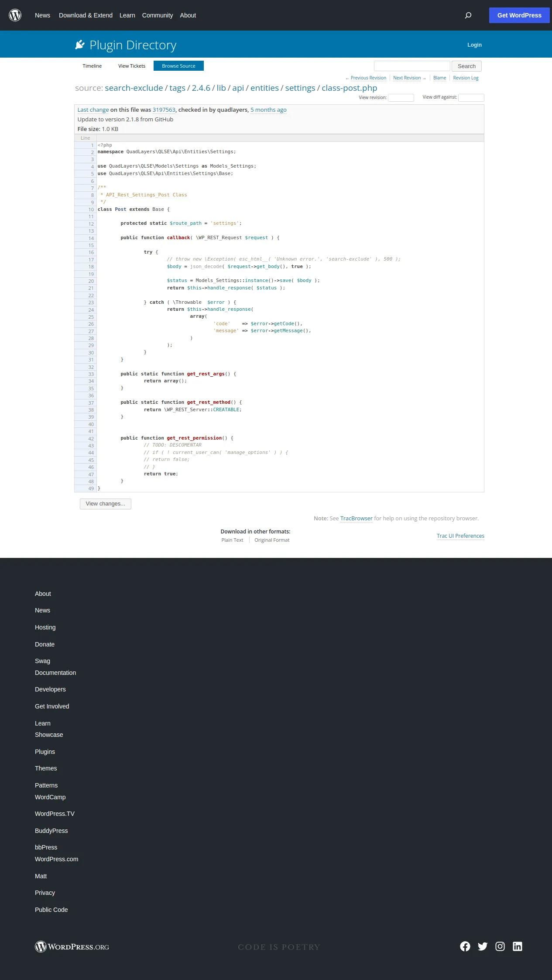Open the footer Patterns link
The height and width of the screenshot is (980, 552).
coord(46,785)
